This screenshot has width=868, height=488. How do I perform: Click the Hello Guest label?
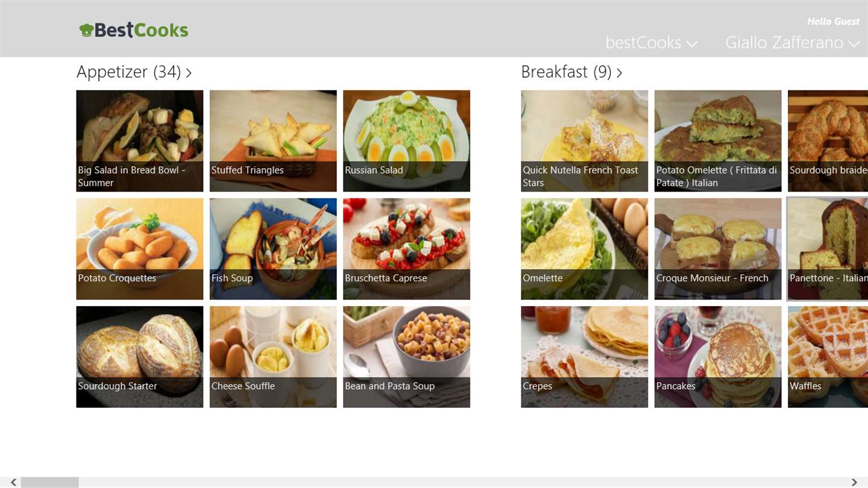tap(834, 22)
